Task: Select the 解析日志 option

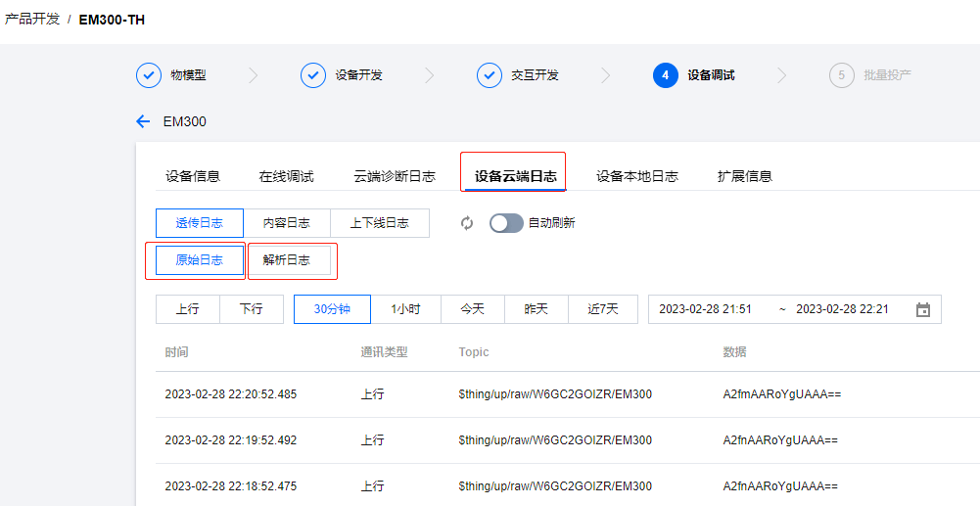Action: pos(287,260)
